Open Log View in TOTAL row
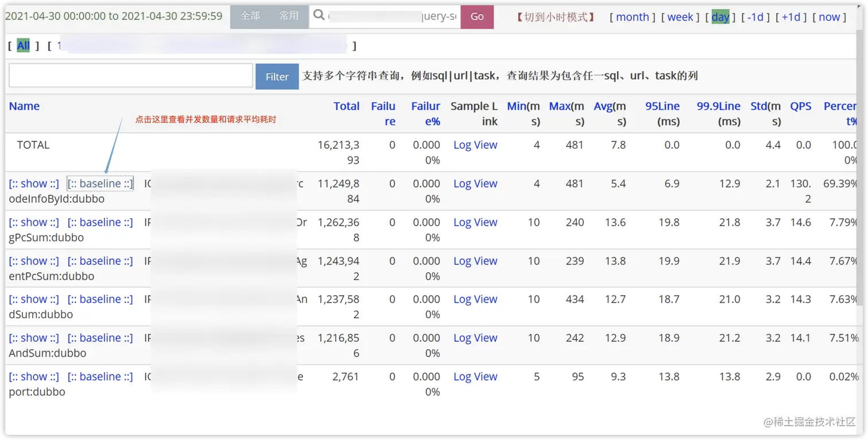Image resolution: width=868 pixels, height=440 pixels. pyautogui.click(x=475, y=145)
